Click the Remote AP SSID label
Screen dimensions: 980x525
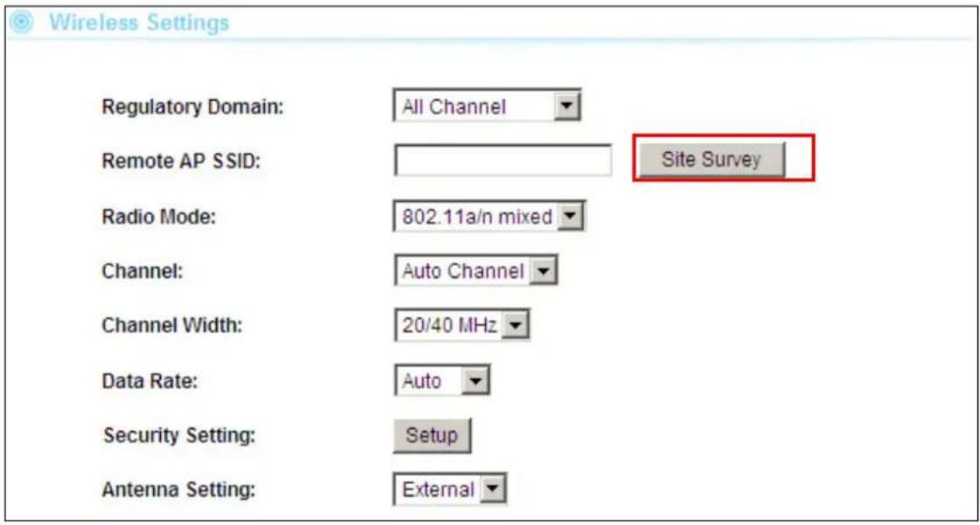pos(181,162)
